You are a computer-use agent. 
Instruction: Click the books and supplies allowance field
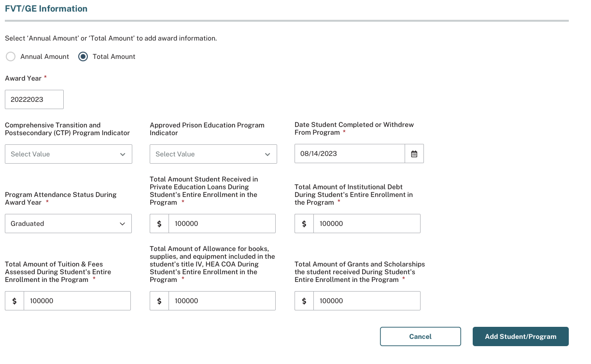(x=222, y=301)
